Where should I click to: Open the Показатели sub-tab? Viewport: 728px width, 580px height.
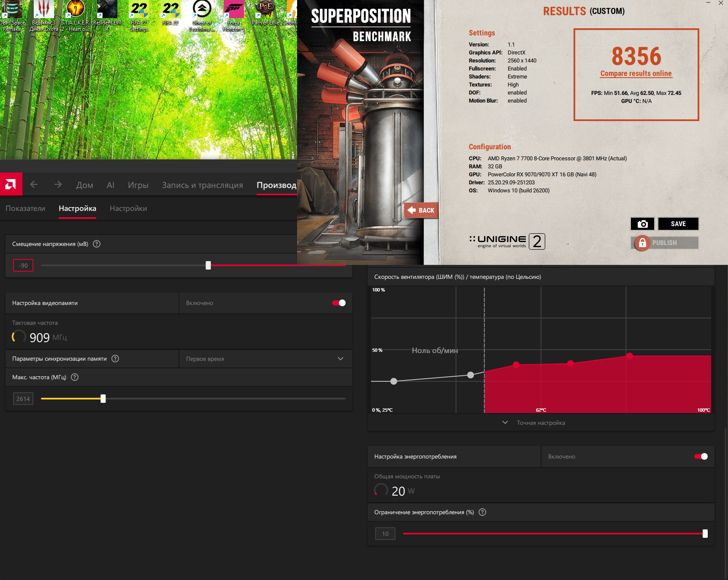click(25, 208)
